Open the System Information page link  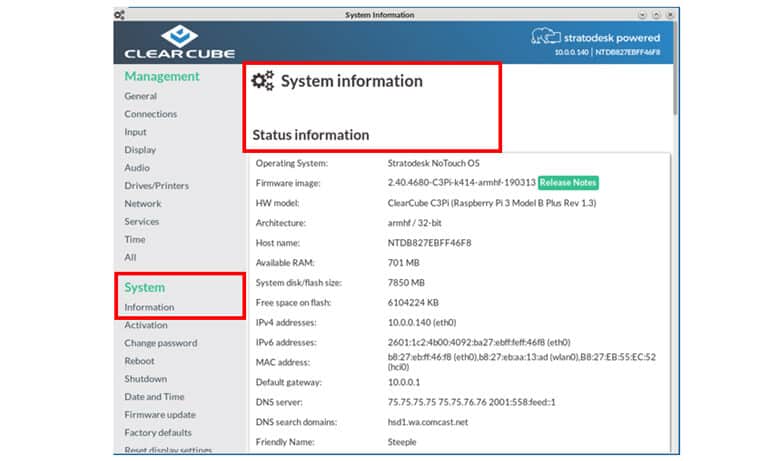point(149,307)
